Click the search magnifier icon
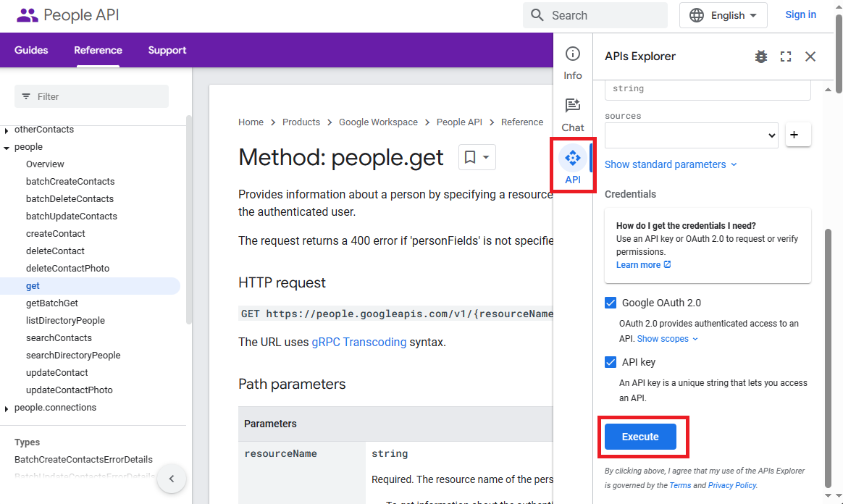This screenshot has height=504, width=843. [x=537, y=15]
